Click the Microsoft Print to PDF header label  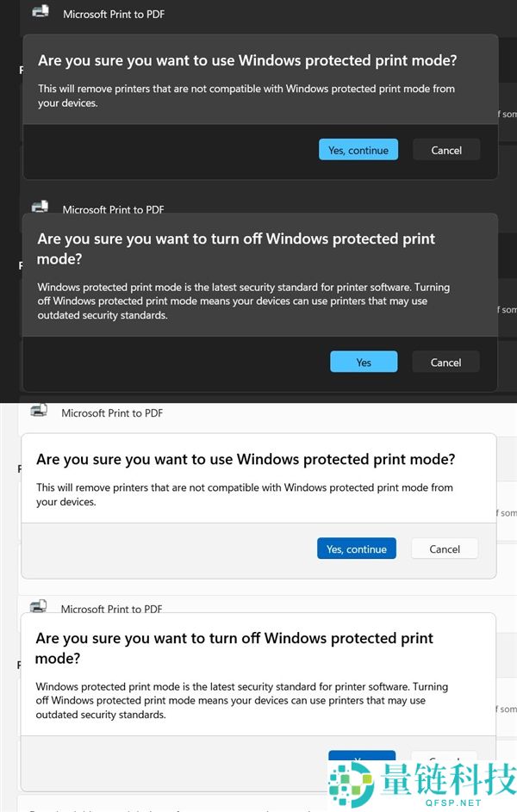pos(114,14)
